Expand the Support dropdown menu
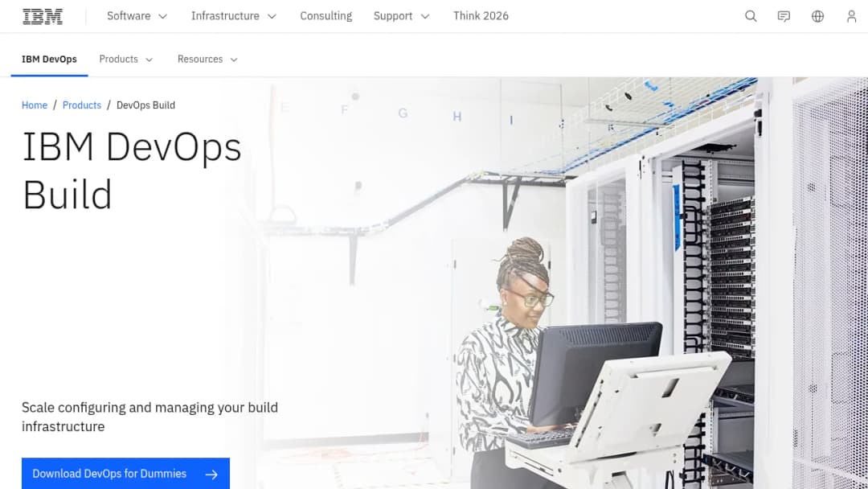This screenshot has width=868, height=489. pyautogui.click(x=401, y=16)
